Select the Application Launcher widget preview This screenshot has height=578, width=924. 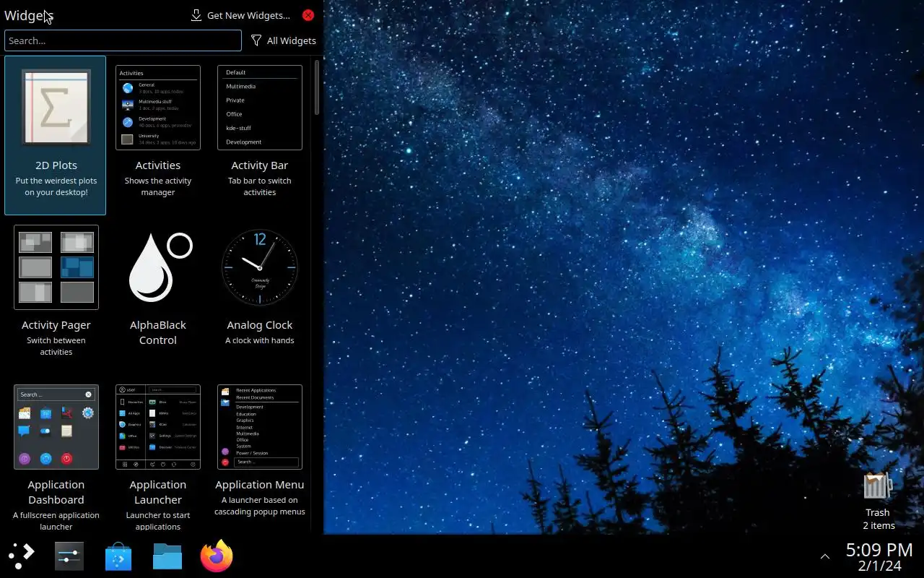coord(158,427)
